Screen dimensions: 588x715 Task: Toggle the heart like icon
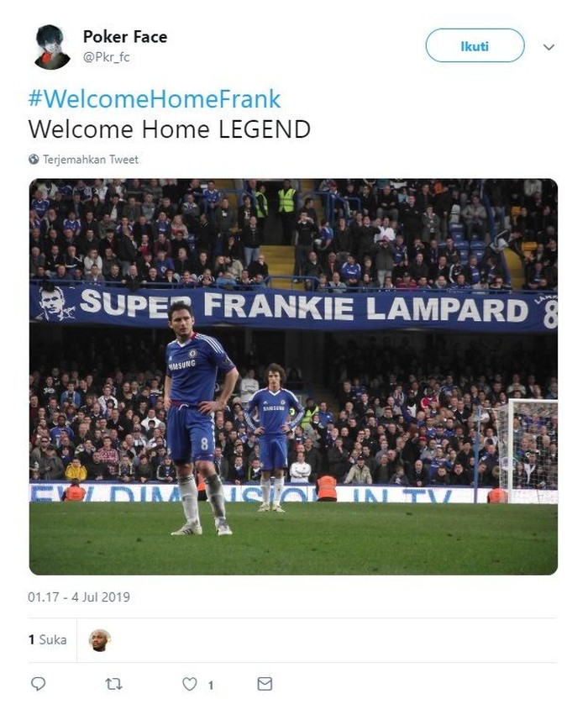(190, 684)
